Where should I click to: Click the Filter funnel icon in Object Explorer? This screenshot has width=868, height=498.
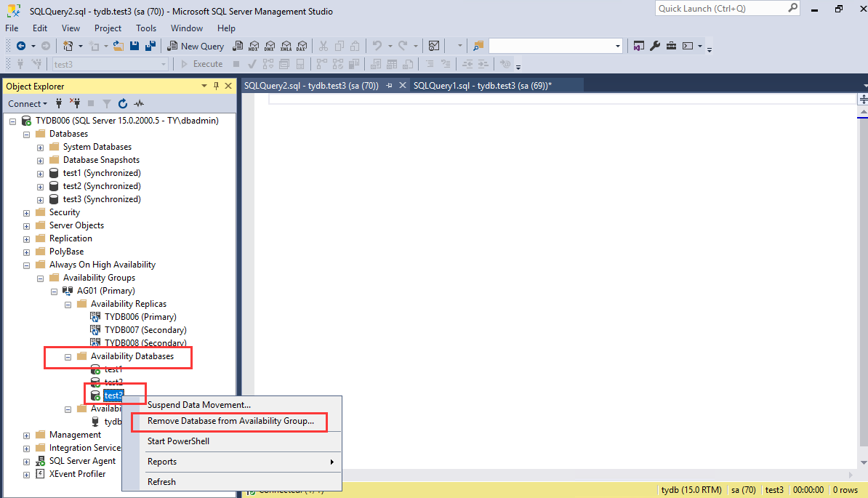pos(107,103)
